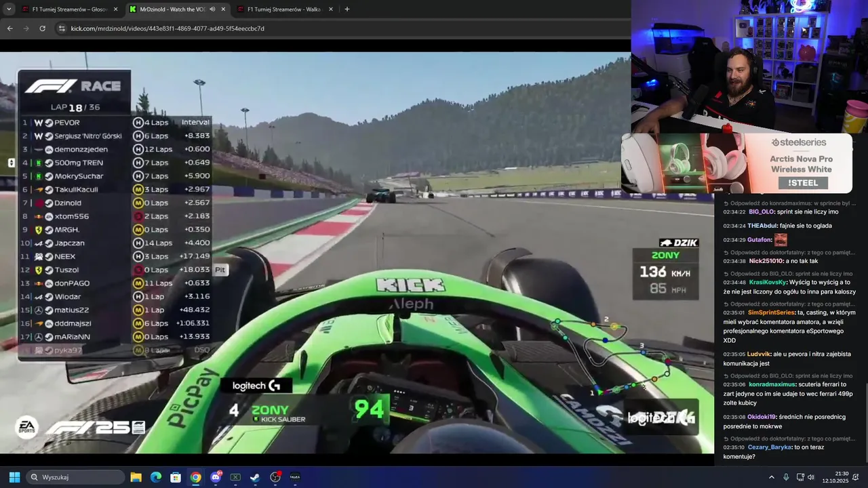The height and width of the screenshot is (488, 868).
Task: Open Microsoft Store from the taskbar
Action: click(x=176, y=477)
